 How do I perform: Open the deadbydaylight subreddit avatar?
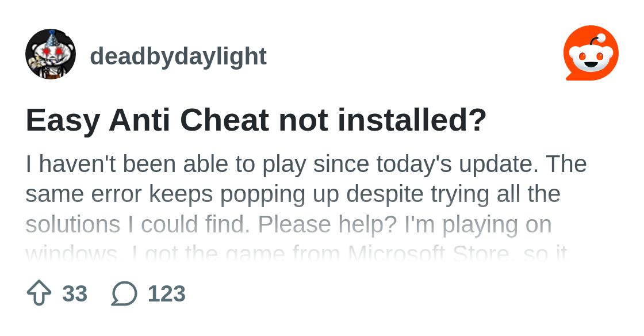click(51, 54)
